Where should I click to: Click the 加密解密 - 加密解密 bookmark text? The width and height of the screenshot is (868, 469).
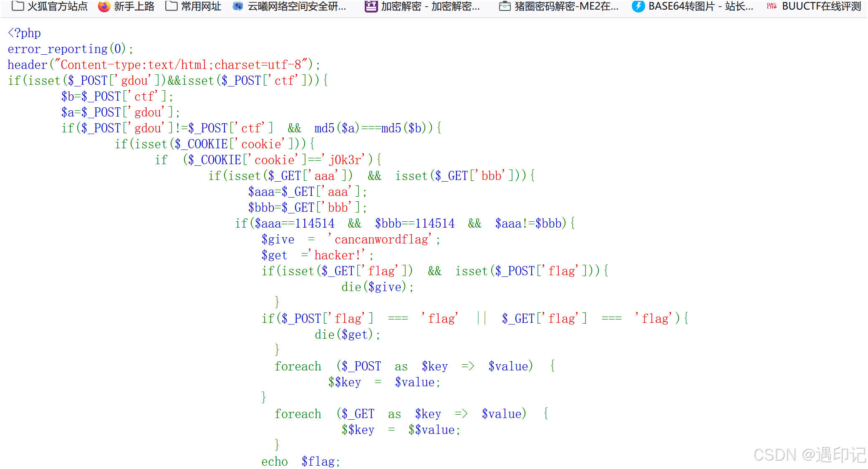pos(430,6)
